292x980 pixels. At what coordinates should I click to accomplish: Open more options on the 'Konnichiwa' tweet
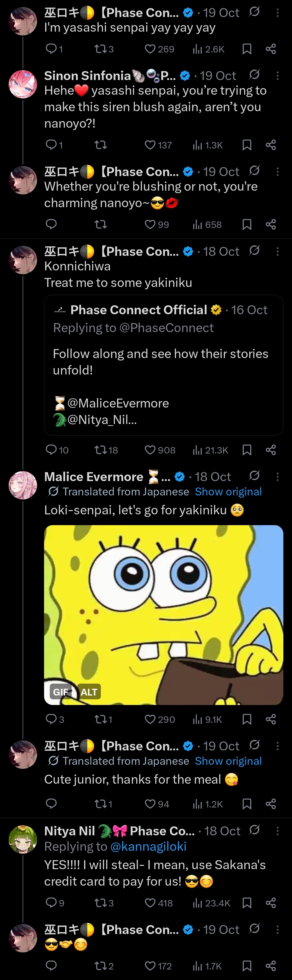(x=278, y=251)
